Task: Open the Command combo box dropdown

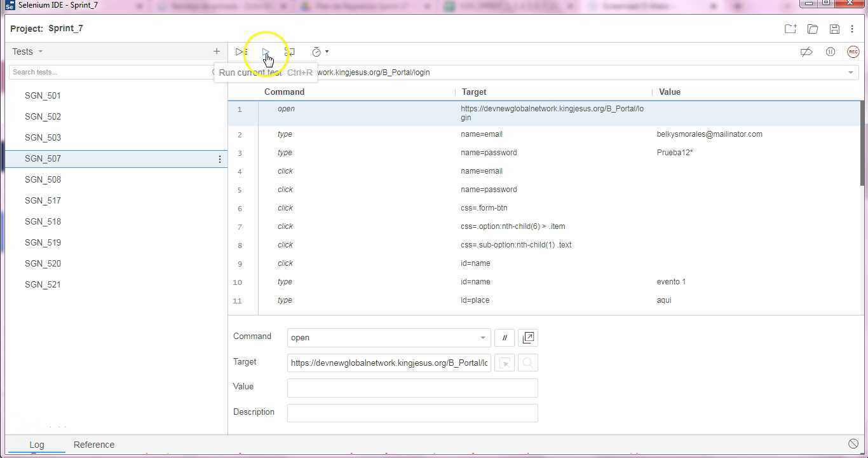Action: point(482,338)
